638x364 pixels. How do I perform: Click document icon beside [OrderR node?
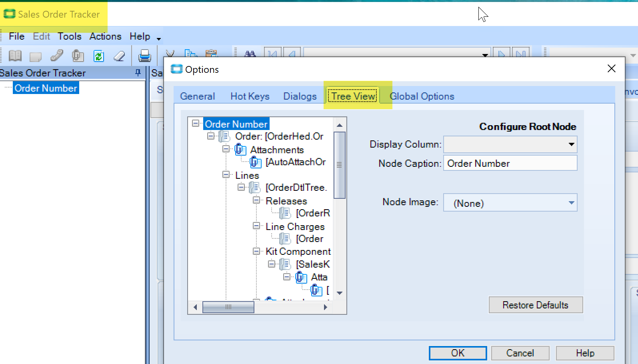click(x=285, y=213)
